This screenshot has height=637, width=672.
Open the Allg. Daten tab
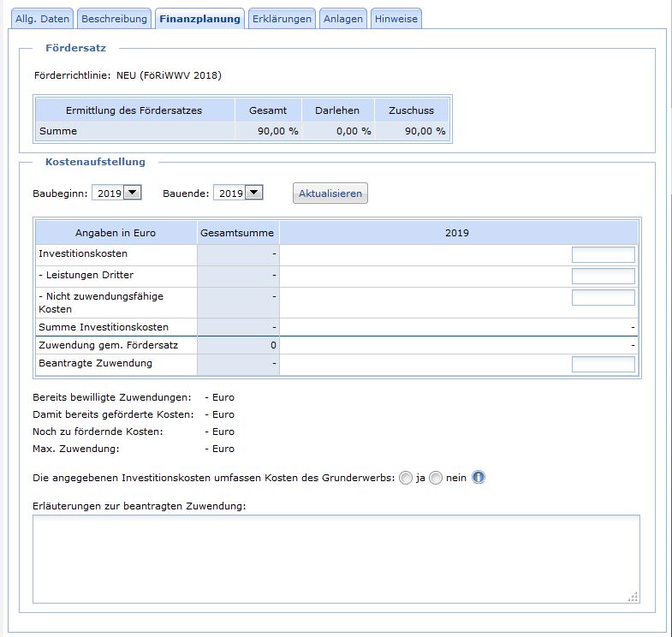(42, 19)
